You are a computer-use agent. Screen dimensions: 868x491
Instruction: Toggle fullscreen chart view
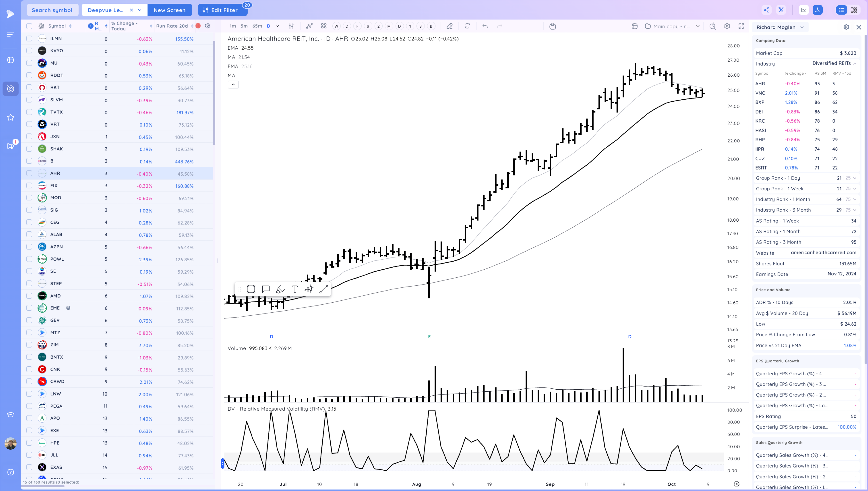coord(741,26)
